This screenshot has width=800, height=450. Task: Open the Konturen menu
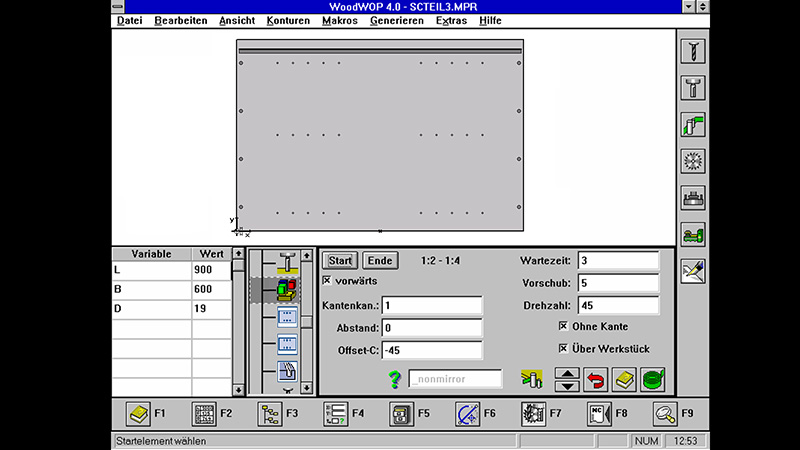click(287, 20)
